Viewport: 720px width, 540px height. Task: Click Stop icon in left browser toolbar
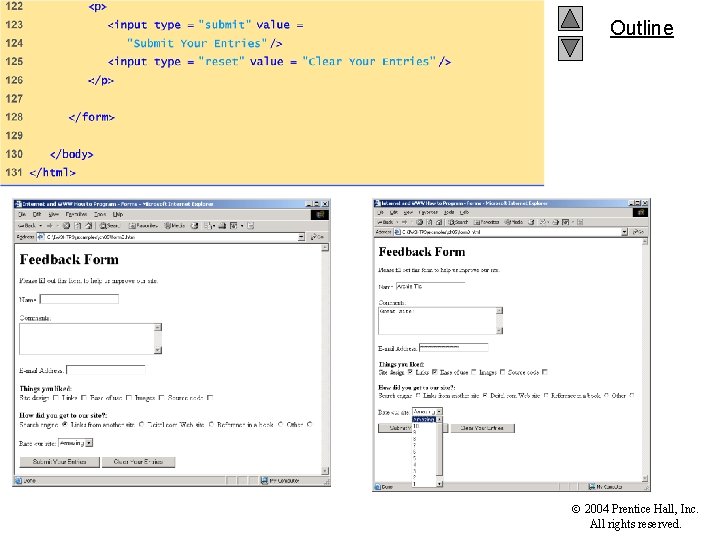click(67, 225)
